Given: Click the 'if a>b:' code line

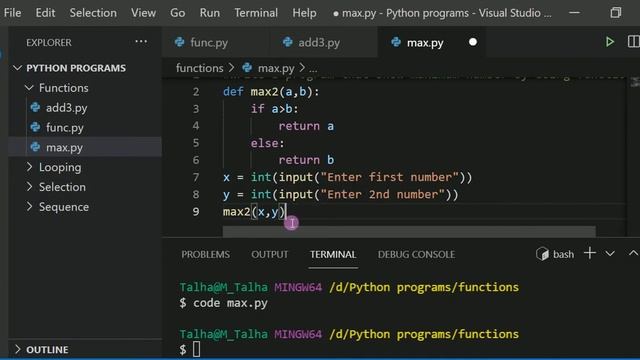Looking at the screenshot, I should 274,109.
